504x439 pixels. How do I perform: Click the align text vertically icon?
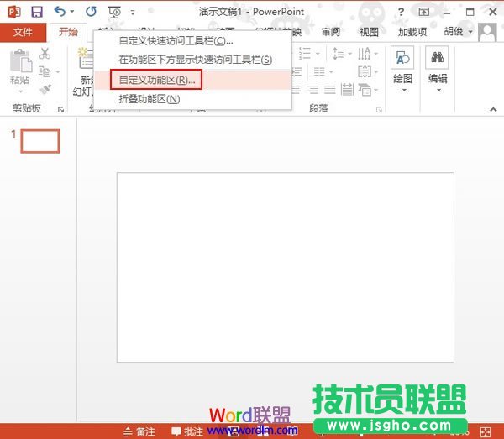point(365,71)
